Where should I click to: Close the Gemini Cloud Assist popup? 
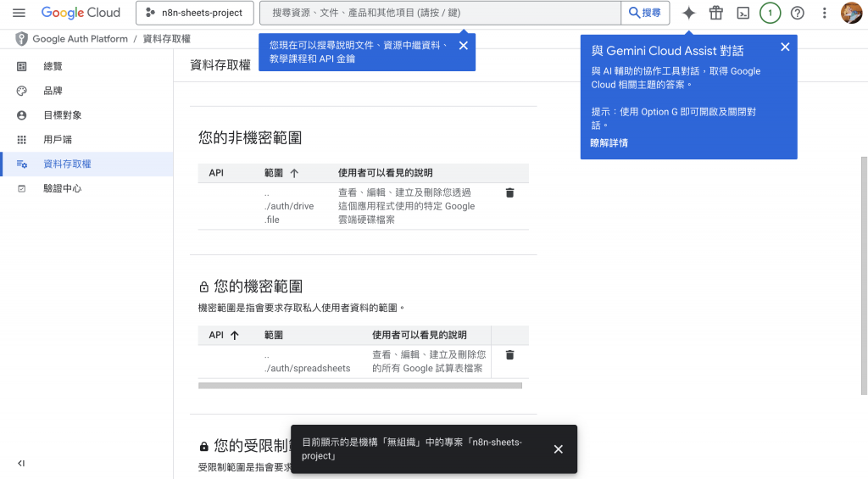(x=785, y=47)
